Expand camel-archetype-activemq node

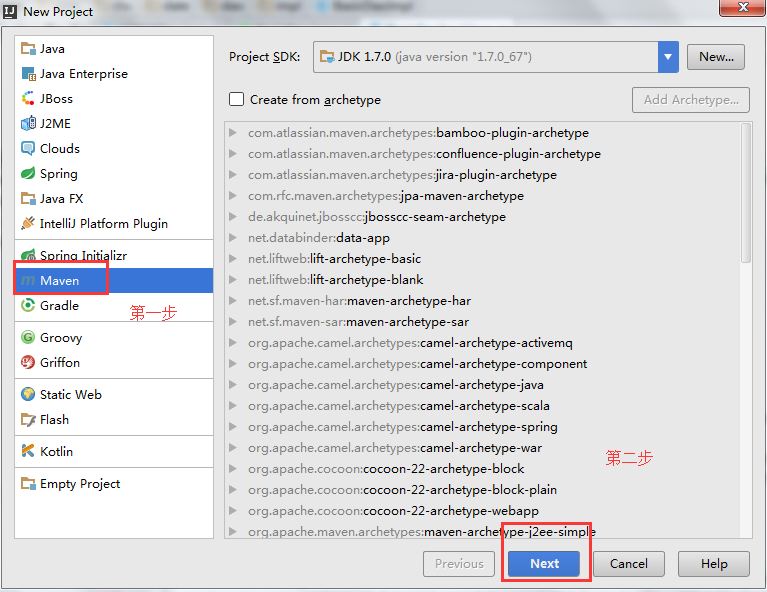[233, 343]
